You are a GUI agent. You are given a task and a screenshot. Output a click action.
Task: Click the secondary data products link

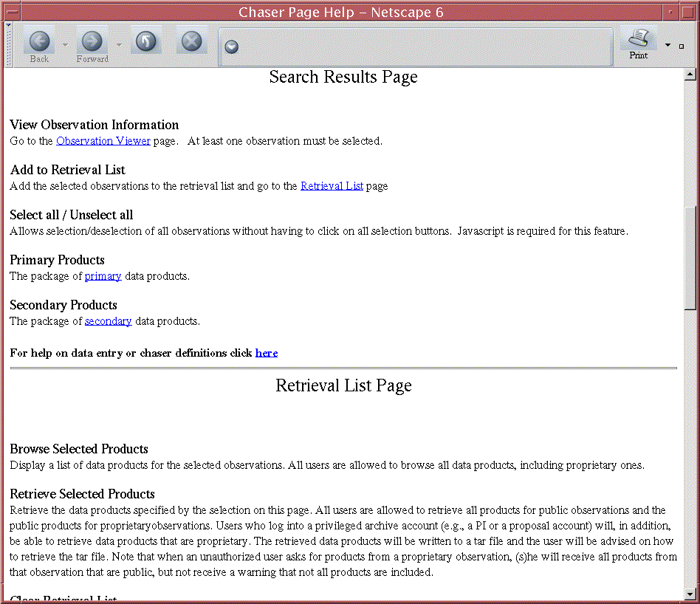108,321
